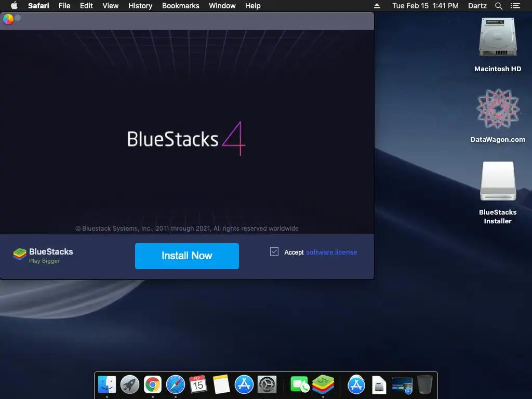Click the disk image file in Dock
This screenshot has height=399, width=532.
point(379,385)
